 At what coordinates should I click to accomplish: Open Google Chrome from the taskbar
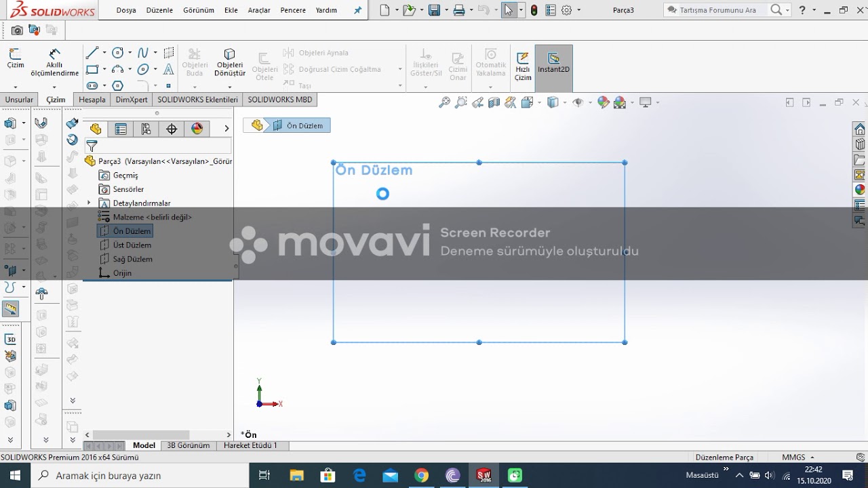[422, 475]
